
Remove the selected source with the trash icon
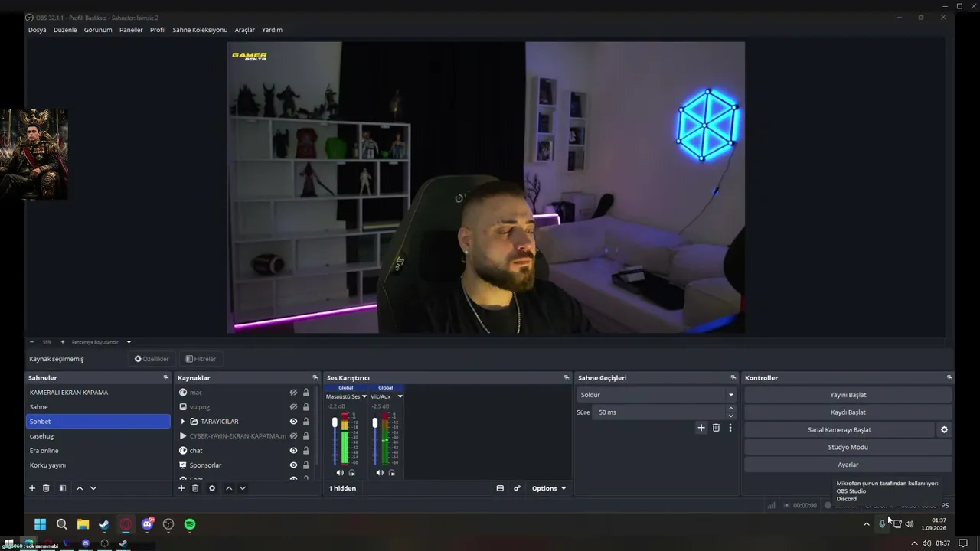pos(195,488)
